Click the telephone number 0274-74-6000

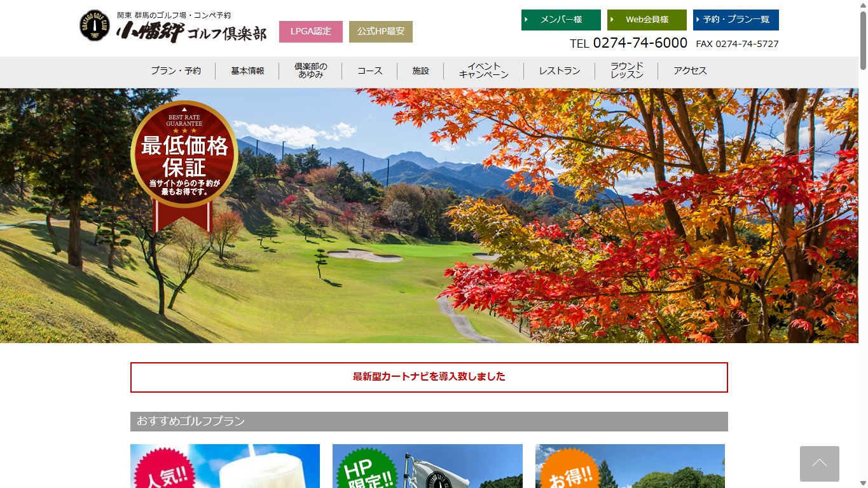[x=640, y=43]
